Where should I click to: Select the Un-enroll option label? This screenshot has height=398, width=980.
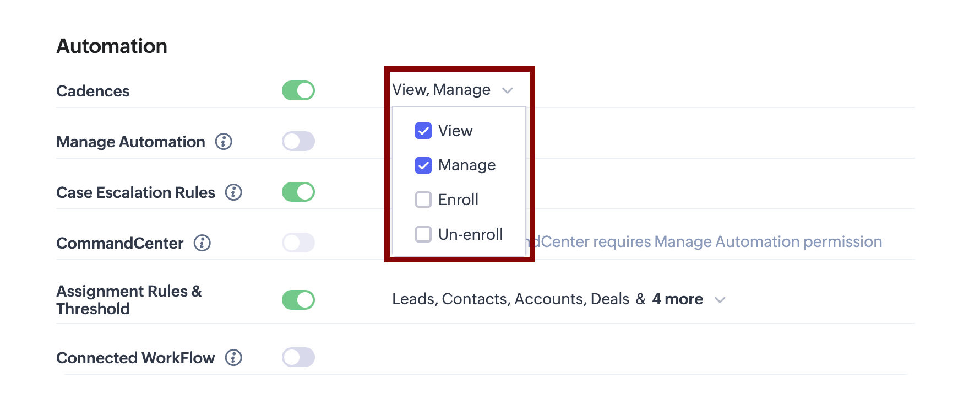coord(470,234)
